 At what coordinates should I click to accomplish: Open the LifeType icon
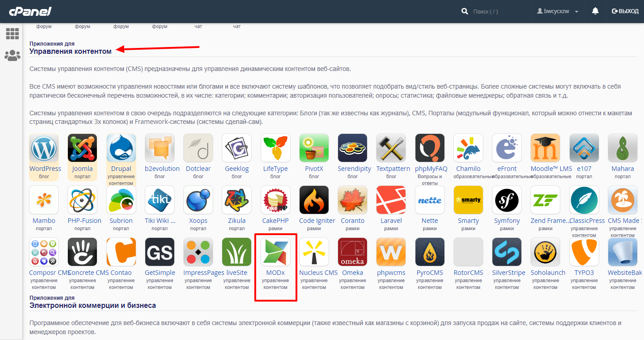click(276, 148)
